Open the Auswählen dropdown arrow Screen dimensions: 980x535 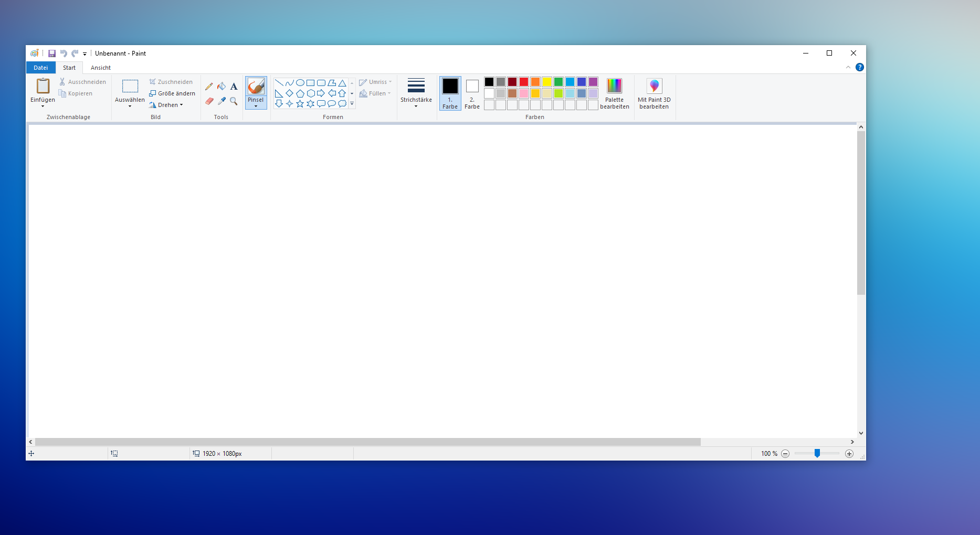[130, 106]
